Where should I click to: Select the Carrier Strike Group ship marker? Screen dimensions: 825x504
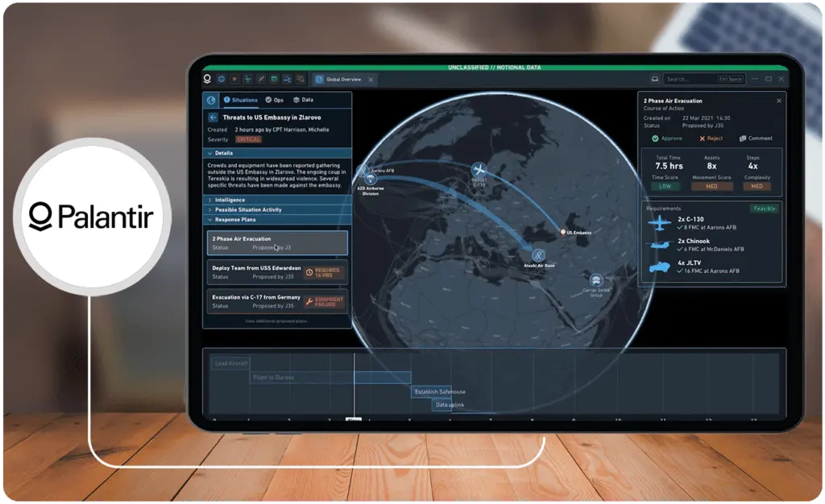pos(595,279)
